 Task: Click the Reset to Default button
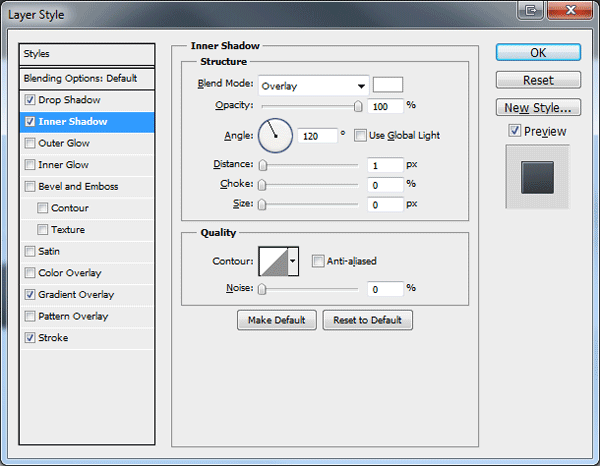coord(367,320)
